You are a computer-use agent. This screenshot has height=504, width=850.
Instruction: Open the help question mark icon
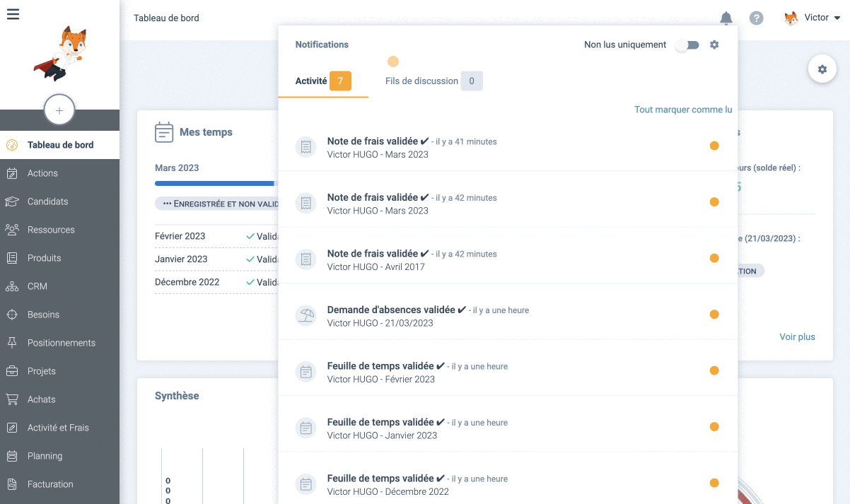757,18
